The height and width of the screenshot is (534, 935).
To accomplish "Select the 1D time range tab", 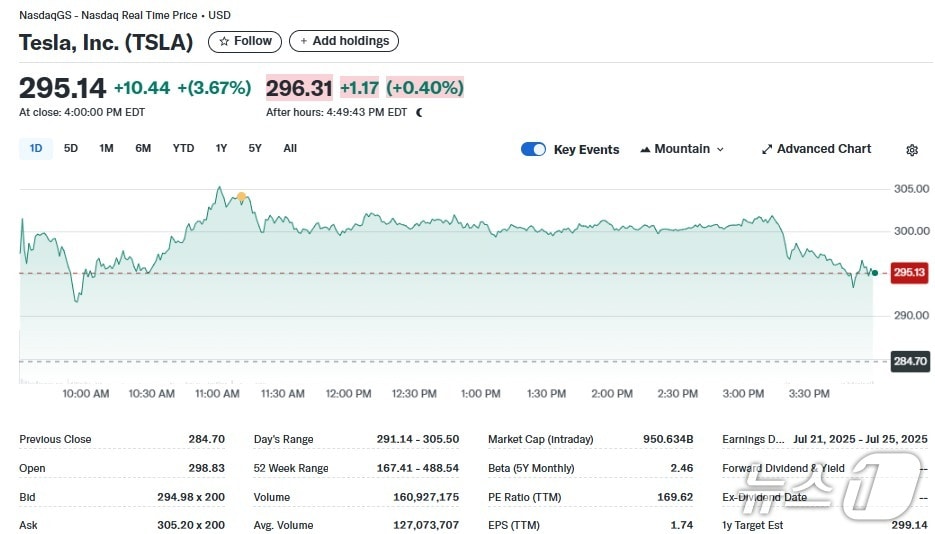I will pyautogui.click(x=36, y=148).
